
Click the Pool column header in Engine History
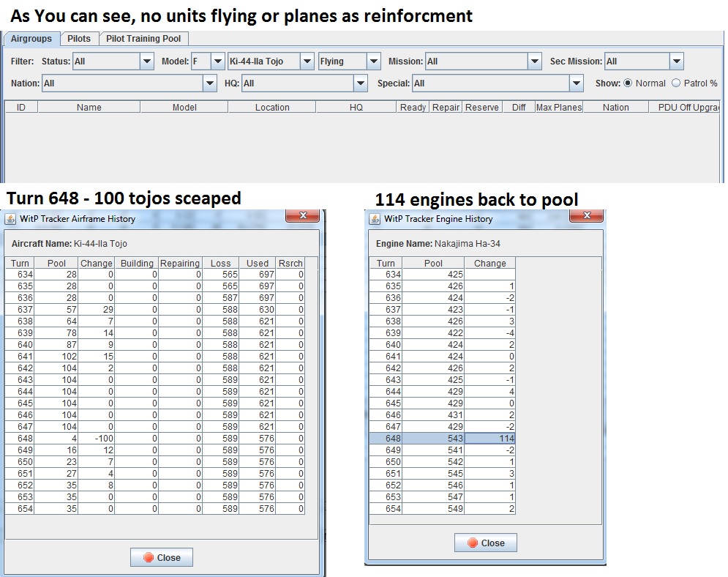coord(433,263)
